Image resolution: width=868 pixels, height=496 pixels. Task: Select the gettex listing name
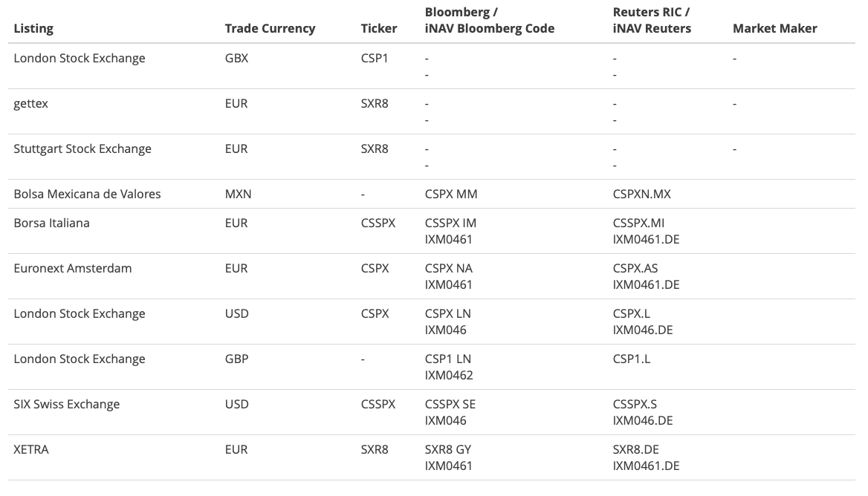[30, 103]
